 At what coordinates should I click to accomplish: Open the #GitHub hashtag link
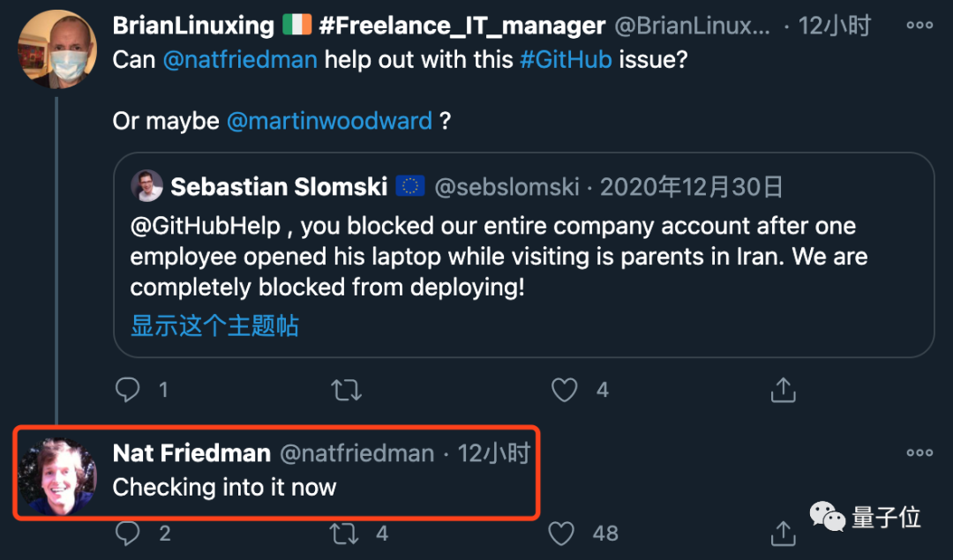[x=566, y=63]
